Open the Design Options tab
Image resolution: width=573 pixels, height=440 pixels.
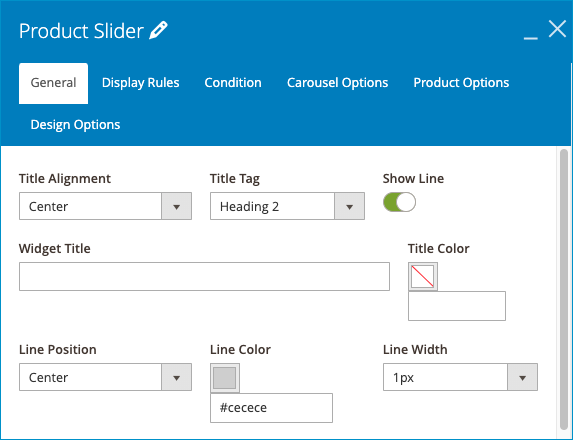[x=75, y=125]
